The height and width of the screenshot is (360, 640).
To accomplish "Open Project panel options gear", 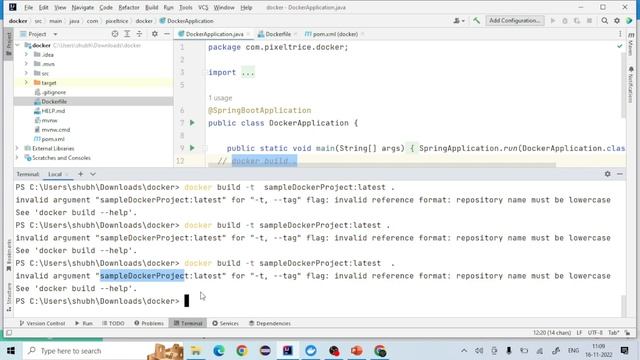I will [x=155, y=34].
